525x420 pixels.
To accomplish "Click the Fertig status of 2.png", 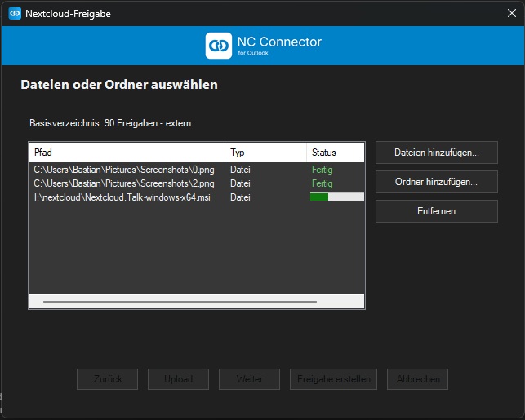I will (323, 183).
